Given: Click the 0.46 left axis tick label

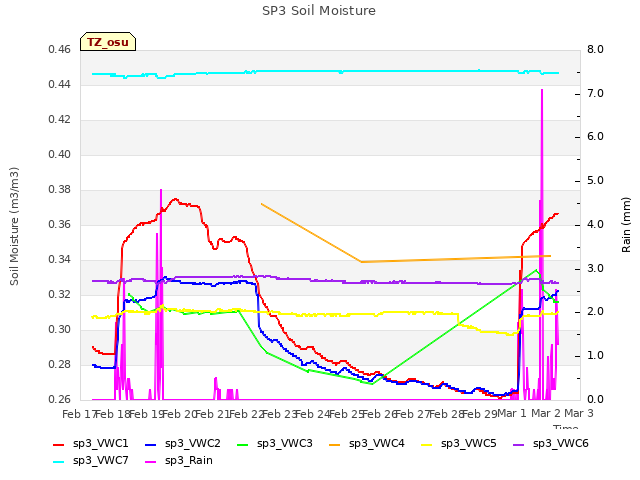Looking at the screenshot, I should pyautogui.click(x=60, y=50).
